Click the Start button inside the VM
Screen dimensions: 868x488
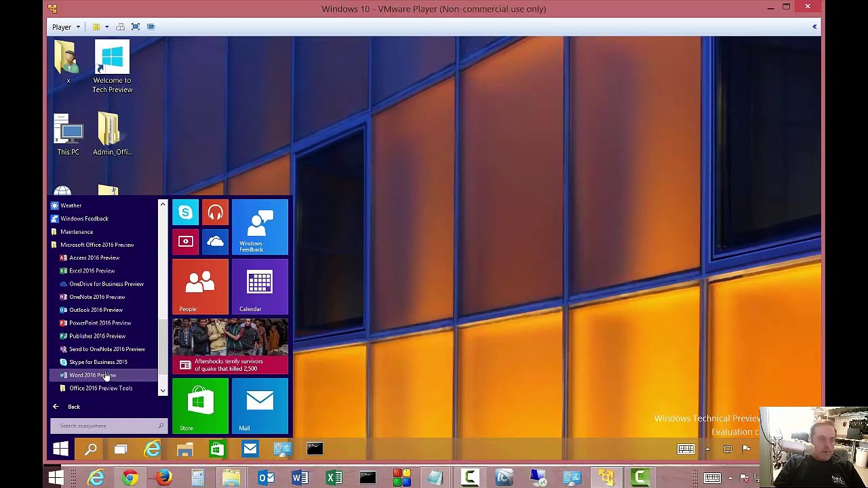click(60, 449)
